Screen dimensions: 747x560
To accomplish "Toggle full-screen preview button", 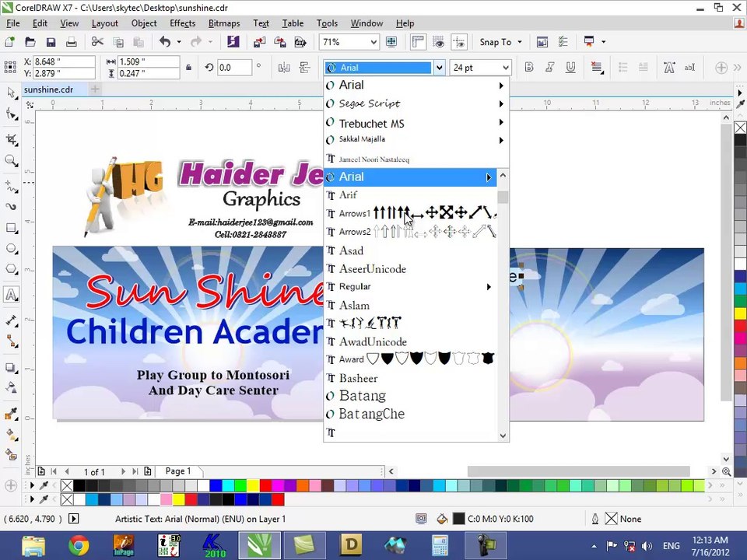I will pos(391,42).
